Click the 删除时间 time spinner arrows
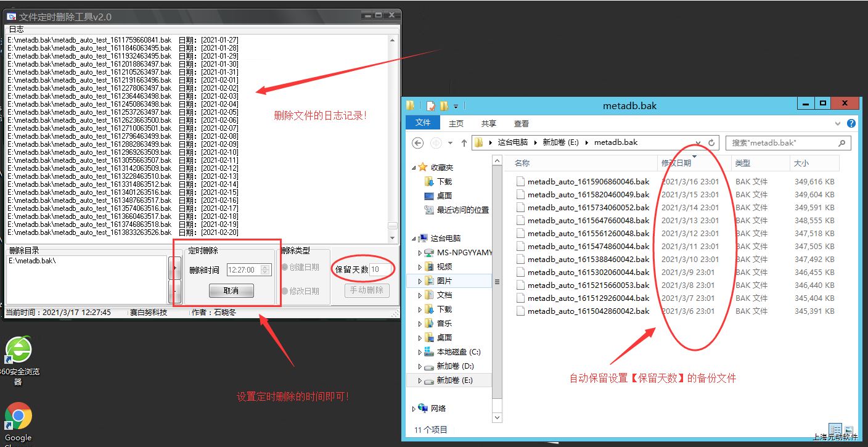 tap(265, 269)
